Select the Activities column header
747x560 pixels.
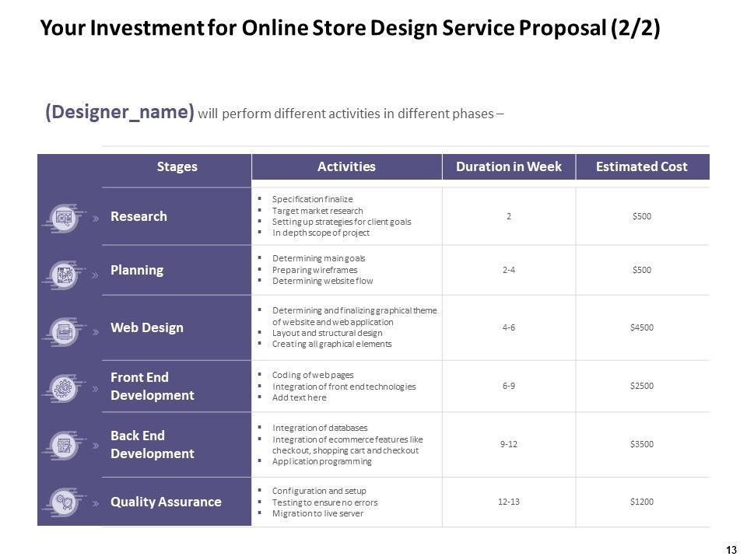click(346, 166)
